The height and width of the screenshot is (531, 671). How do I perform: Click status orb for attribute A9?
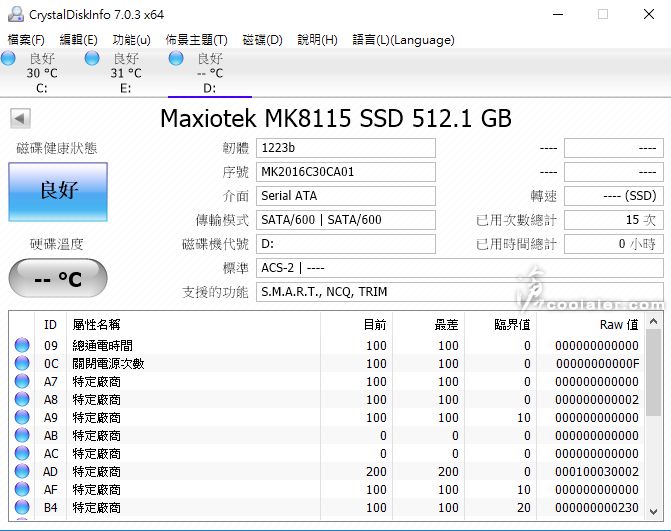[x=22, y=417]
